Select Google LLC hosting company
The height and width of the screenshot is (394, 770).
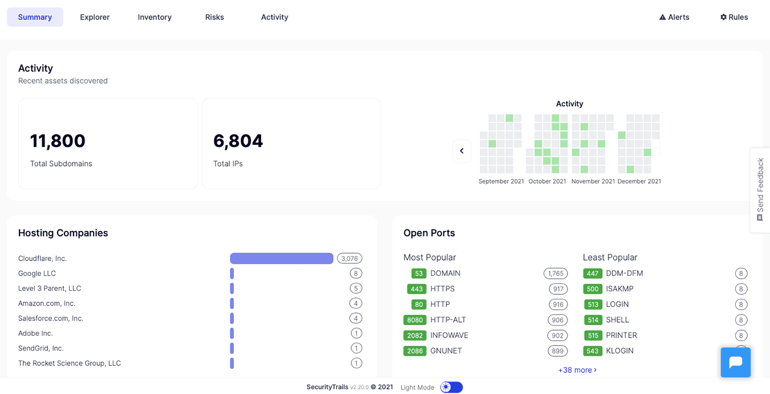(x=37, y=274)
